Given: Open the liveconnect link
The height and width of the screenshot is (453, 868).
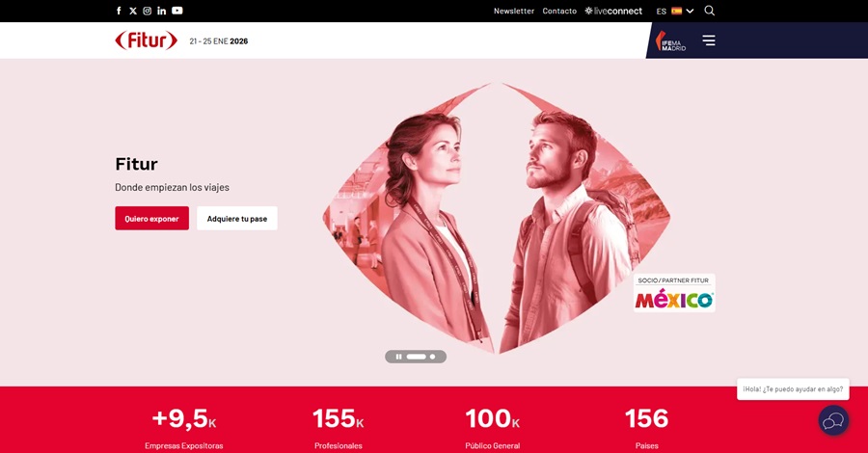Looking at the screenshot, I should [613, 11].
